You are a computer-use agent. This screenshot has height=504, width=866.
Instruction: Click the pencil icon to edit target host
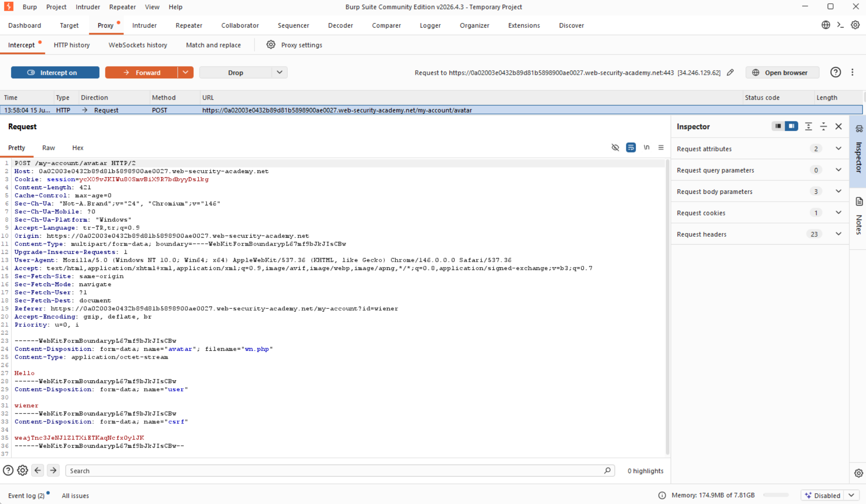tap(730, 72)
